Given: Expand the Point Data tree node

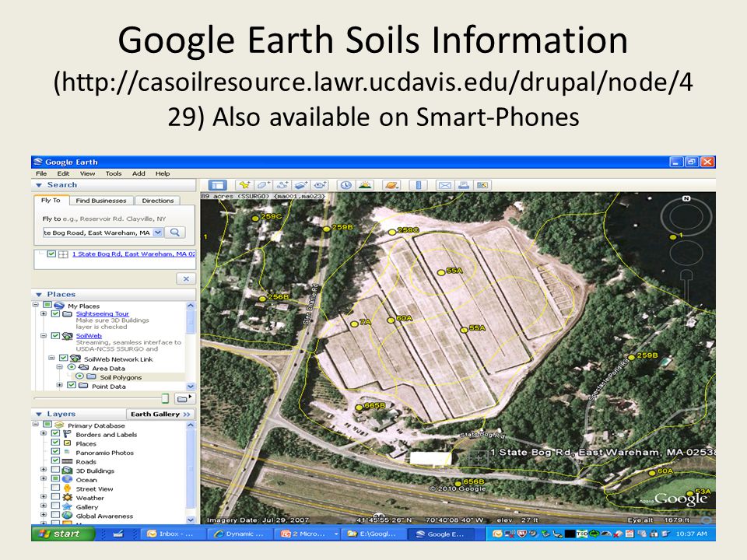Looking at the screenshot, I should (x=60, y=385).
